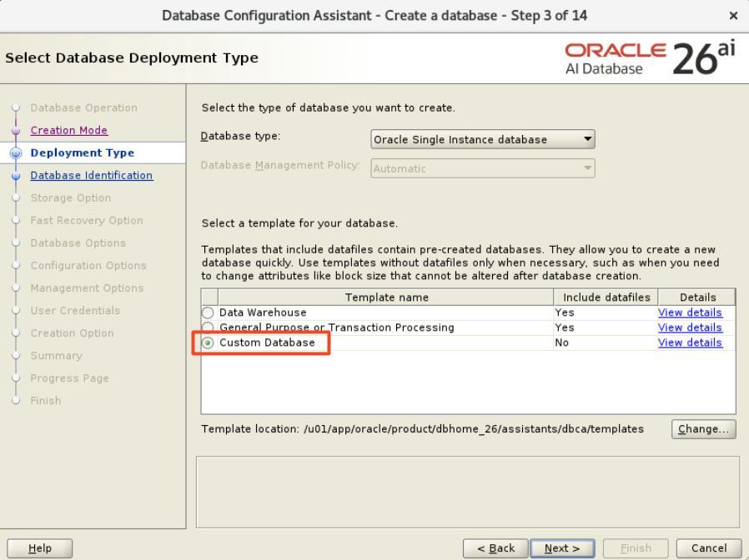
Task: Choose General Purpose or Transaction Processing template
Action: click(x=208, y=327)
